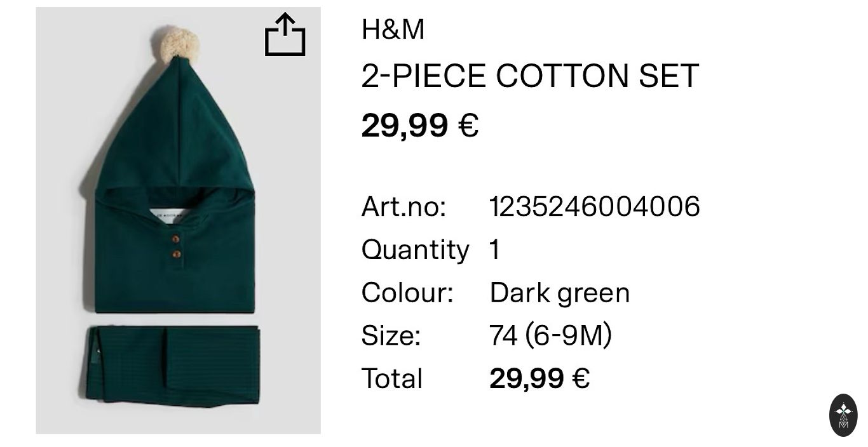Click the Dark green colour value
Screen dimensions: 868x447
click(x=560, y=294)
